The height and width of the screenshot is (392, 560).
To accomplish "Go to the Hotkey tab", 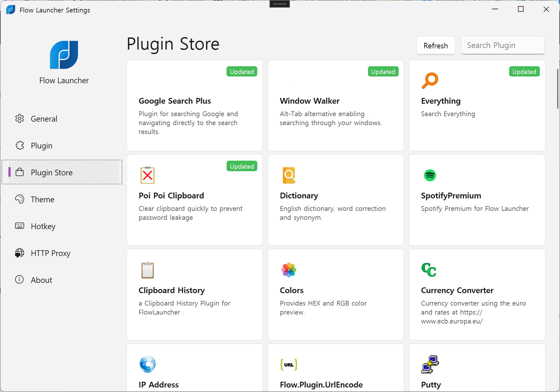I will pos(64,226).
